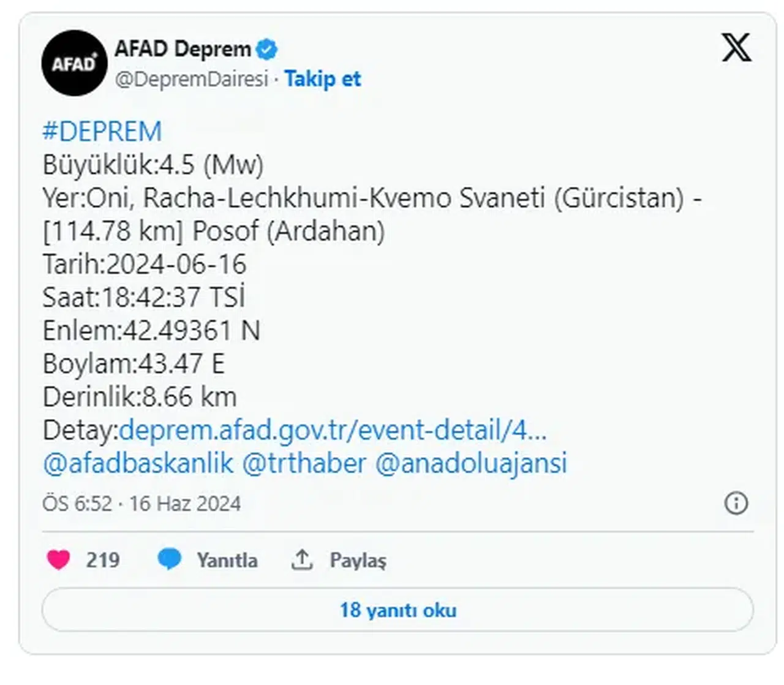Unlike the tweet with the heart toggle
784x685 pixels.
point(59,558)
